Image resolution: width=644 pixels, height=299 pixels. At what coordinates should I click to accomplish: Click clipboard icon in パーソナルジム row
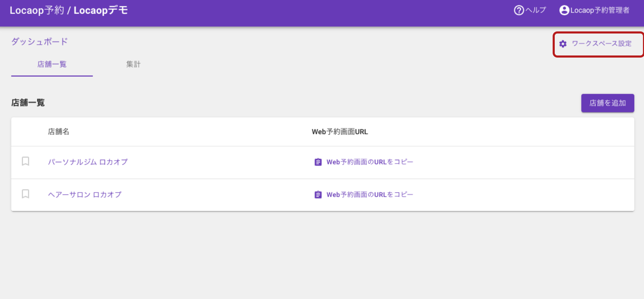(318, 162)
